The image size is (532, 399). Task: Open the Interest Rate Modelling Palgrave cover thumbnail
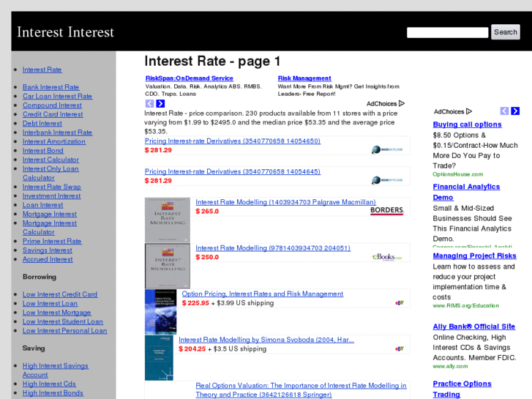tap(168, 220)
